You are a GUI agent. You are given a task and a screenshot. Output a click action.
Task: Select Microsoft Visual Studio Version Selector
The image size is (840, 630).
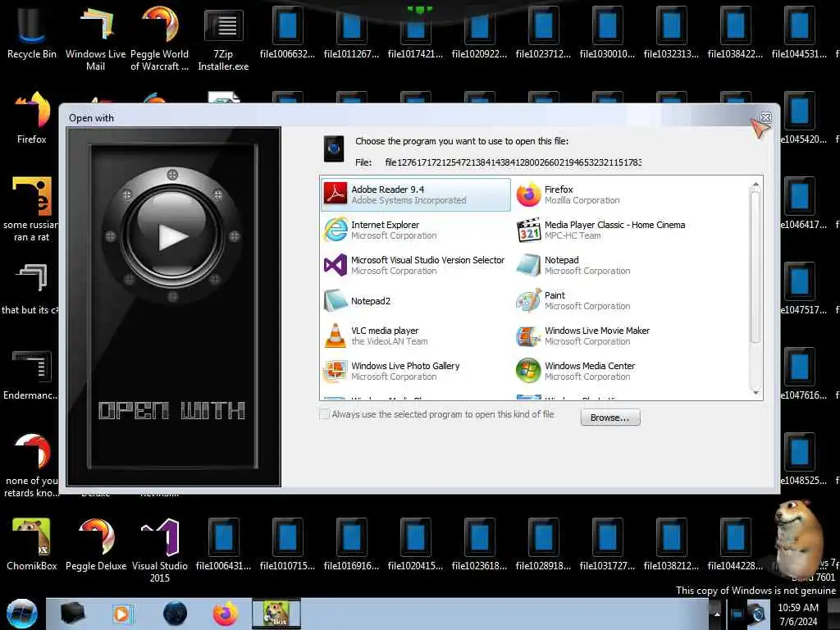coord(416,265)
